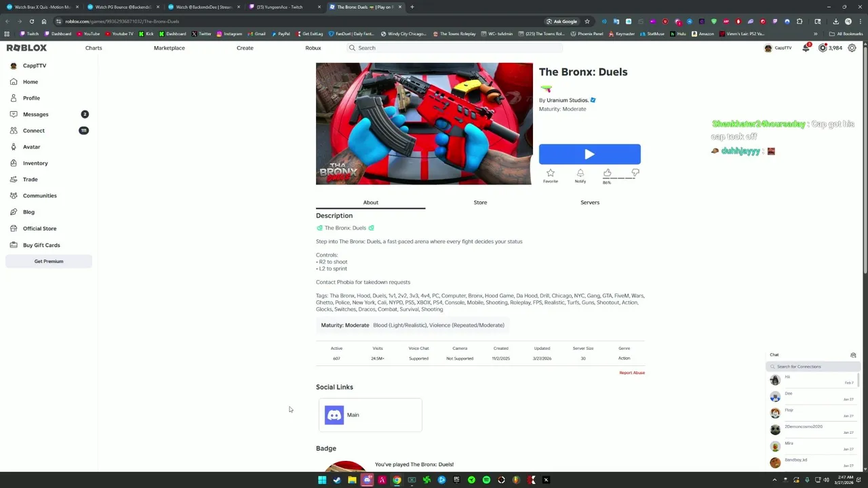Open chat conversation with Mira

812,446
